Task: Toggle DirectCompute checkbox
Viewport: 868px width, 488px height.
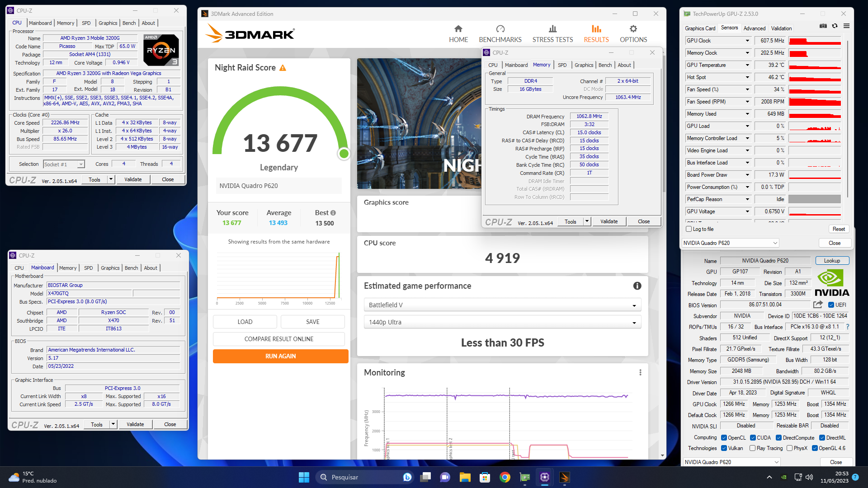Action: [x=779, y=438]
